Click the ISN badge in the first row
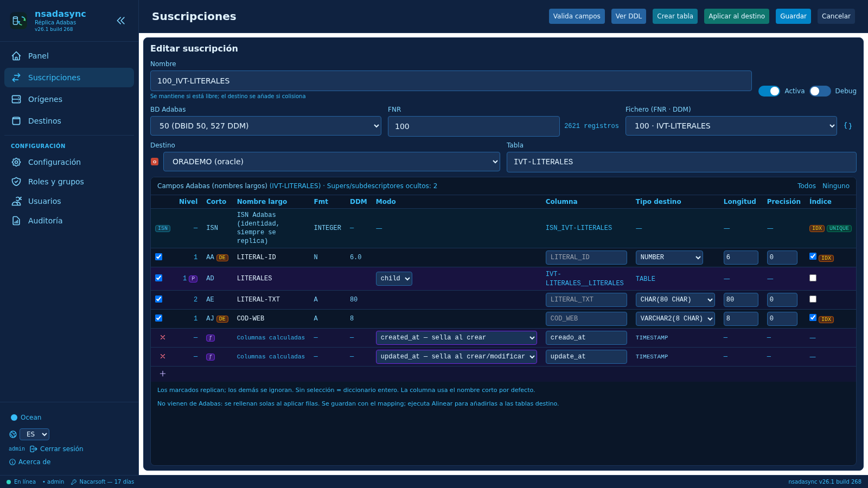The image size is (868, 488). pos(163,228)
